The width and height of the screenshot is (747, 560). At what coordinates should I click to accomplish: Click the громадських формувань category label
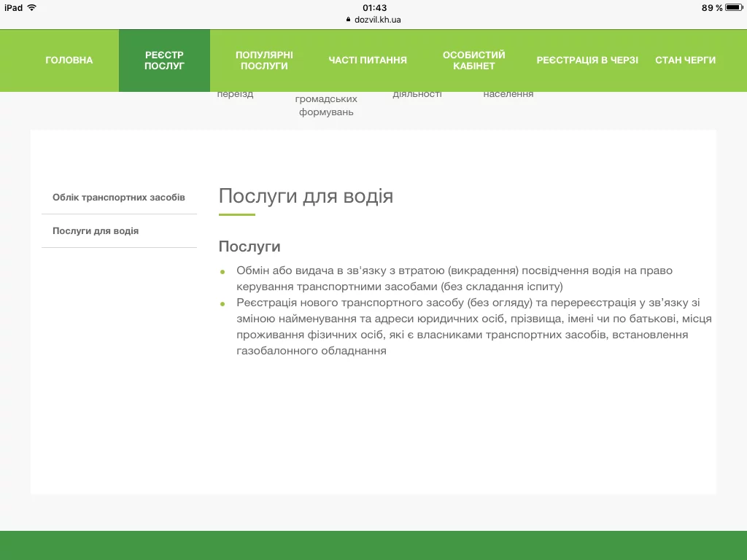click(326, 106)
